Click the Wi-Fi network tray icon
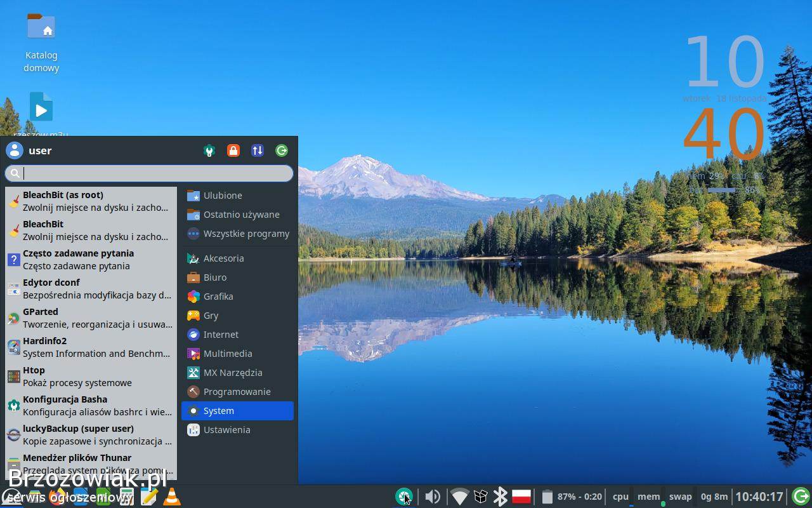812x508 pixels. coord(459,497)
